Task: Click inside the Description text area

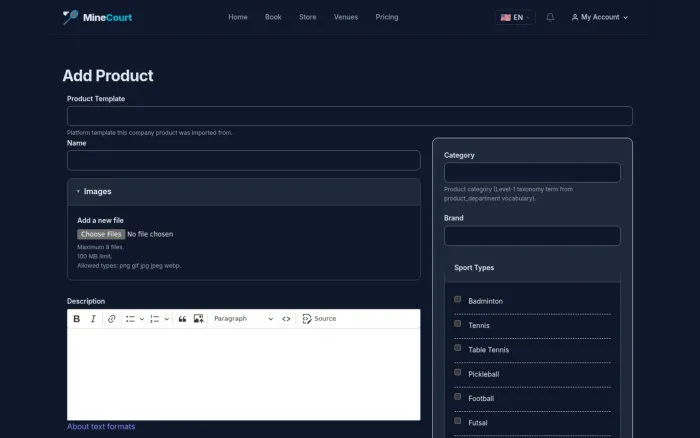Action: [x=244, y=374]
